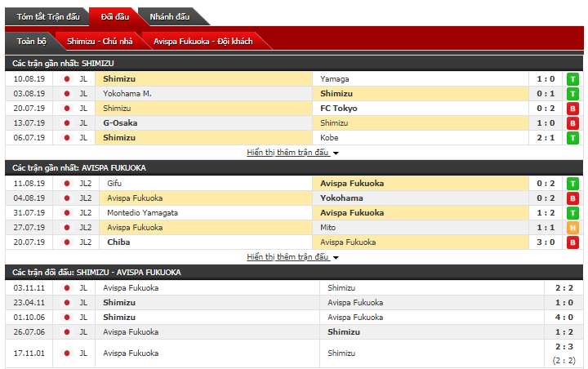Click Yokohama M. team name
The image size is (588, 369).
point(127,94)
